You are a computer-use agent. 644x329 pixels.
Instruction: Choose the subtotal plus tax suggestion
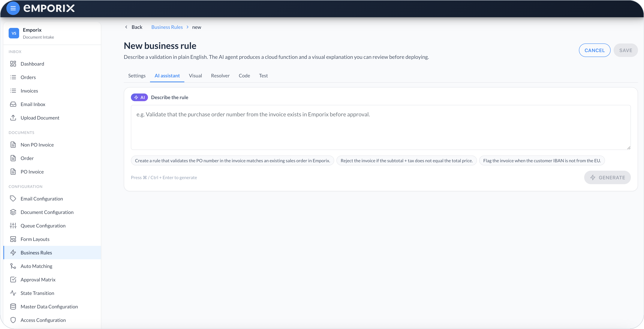(407, 161)
